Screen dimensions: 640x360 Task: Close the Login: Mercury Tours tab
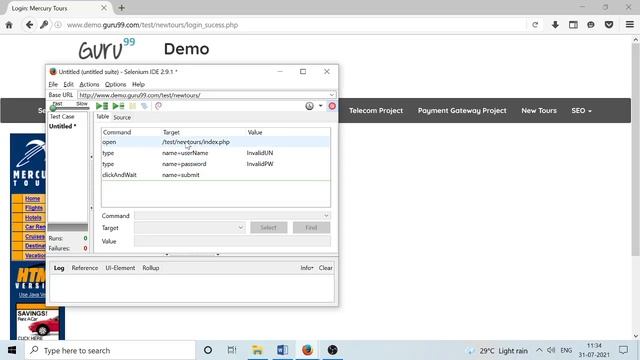click(104, 8)
